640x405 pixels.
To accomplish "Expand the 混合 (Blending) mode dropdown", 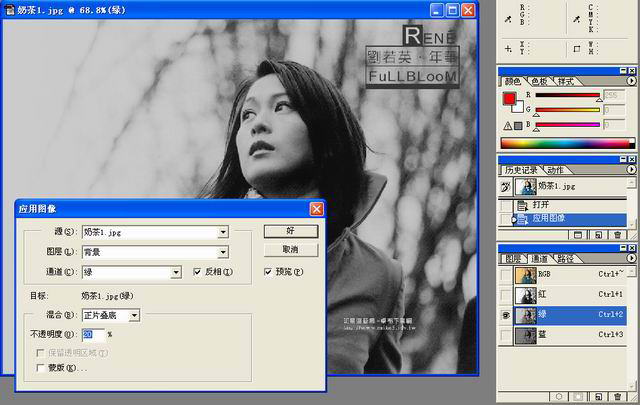I will coord(135,315).
